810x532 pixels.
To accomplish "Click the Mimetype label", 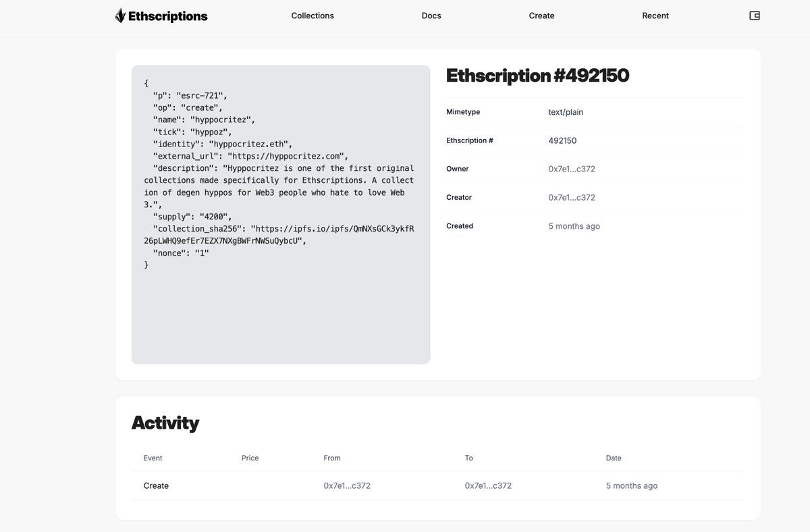I will [463, 112].
